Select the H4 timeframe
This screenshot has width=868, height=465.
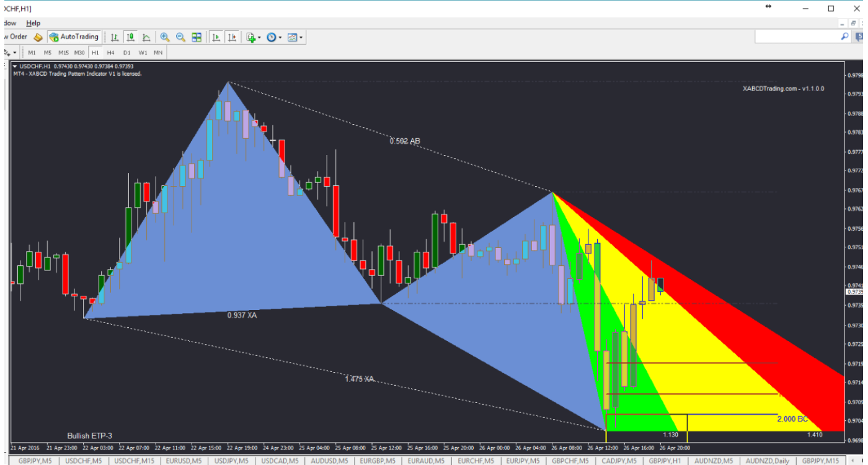tap(110, 53)
